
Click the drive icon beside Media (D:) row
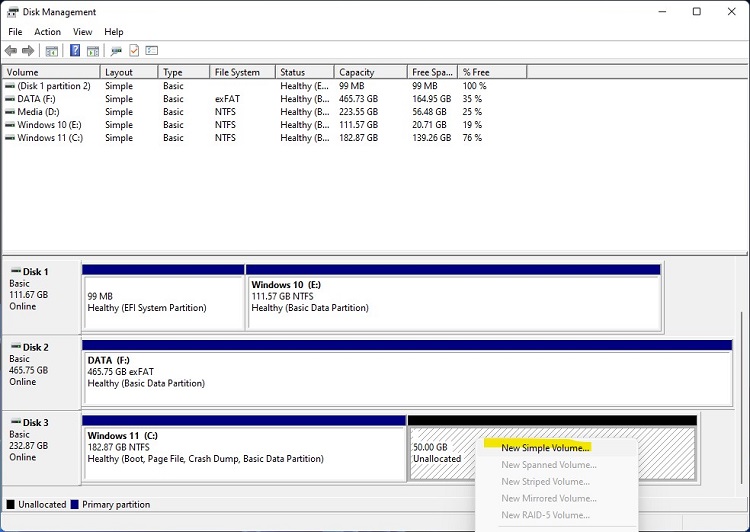10,112
